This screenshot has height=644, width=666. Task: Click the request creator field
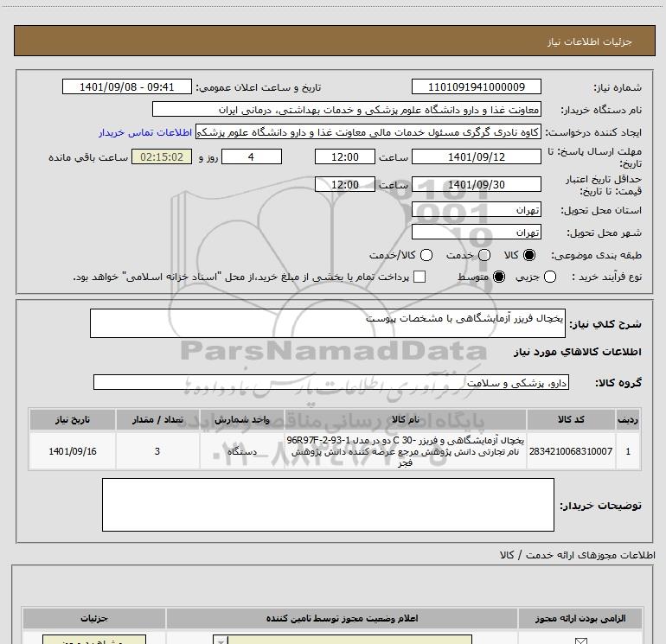pyautogui.click(x=368, y=132)
